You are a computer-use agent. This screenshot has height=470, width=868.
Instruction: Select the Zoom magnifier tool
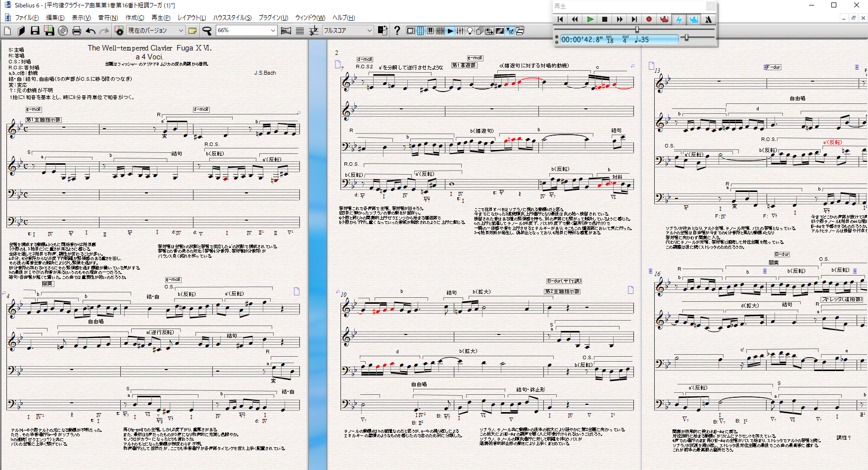point(207,31)
